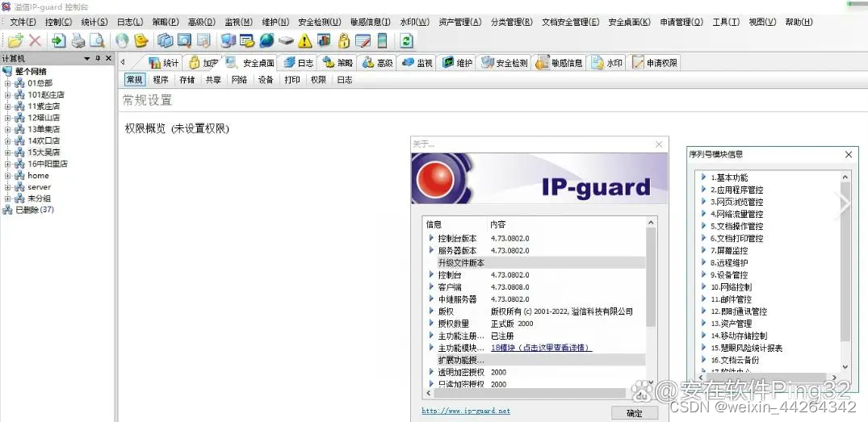Click the open folder toolbar icon
This screenshot has height=422, width=868.
point(15,40)
